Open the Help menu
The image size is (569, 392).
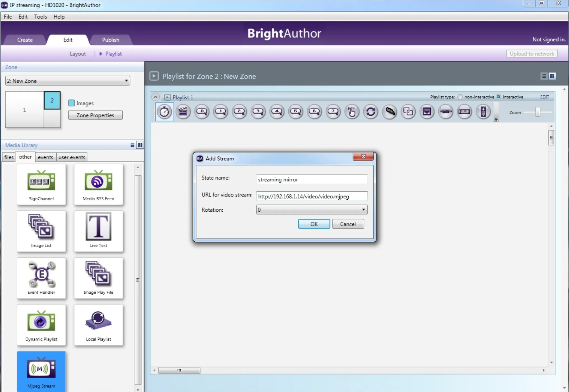[59, 17]
